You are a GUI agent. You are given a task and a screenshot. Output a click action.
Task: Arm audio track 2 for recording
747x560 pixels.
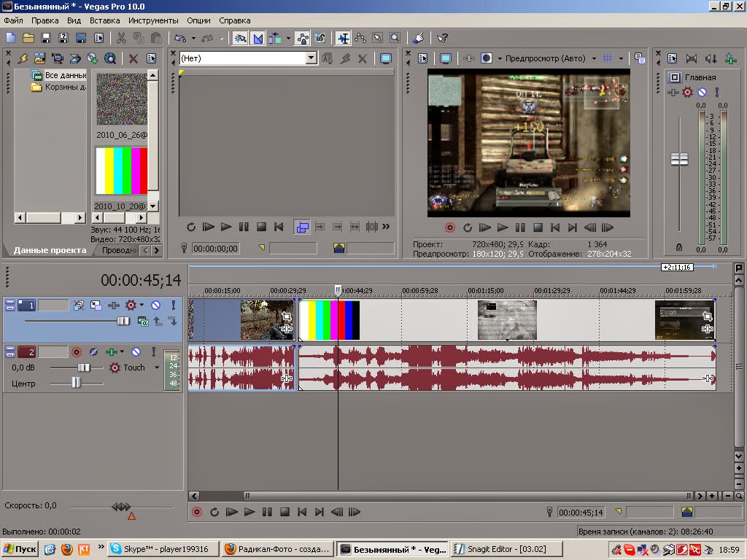76,352
